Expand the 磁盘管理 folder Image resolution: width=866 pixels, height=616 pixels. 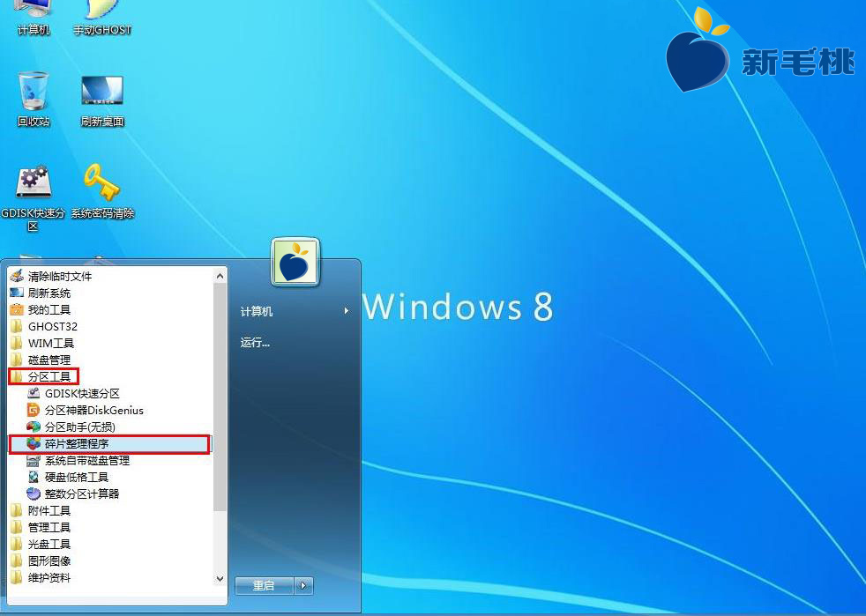click(x=110, y=360)
